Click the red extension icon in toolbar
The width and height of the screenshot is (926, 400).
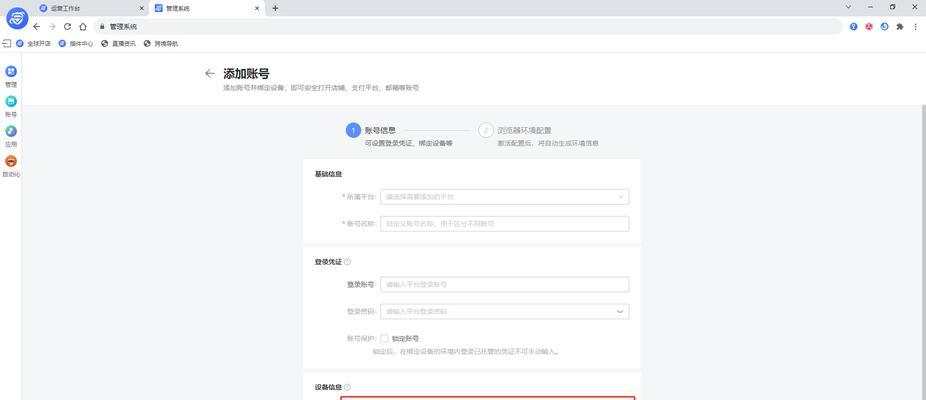(x=869, y=27)
